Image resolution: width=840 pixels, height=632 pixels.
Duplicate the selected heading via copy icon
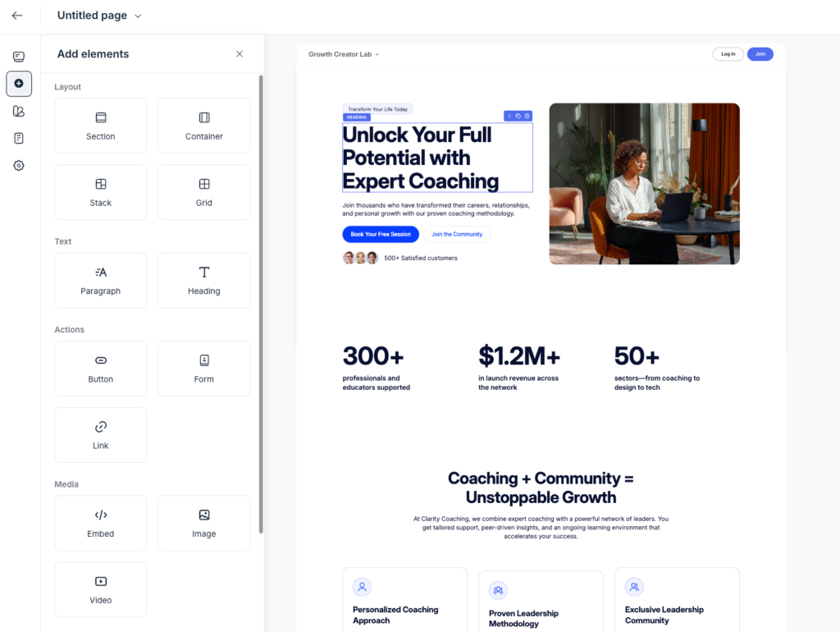click(518, 116)
